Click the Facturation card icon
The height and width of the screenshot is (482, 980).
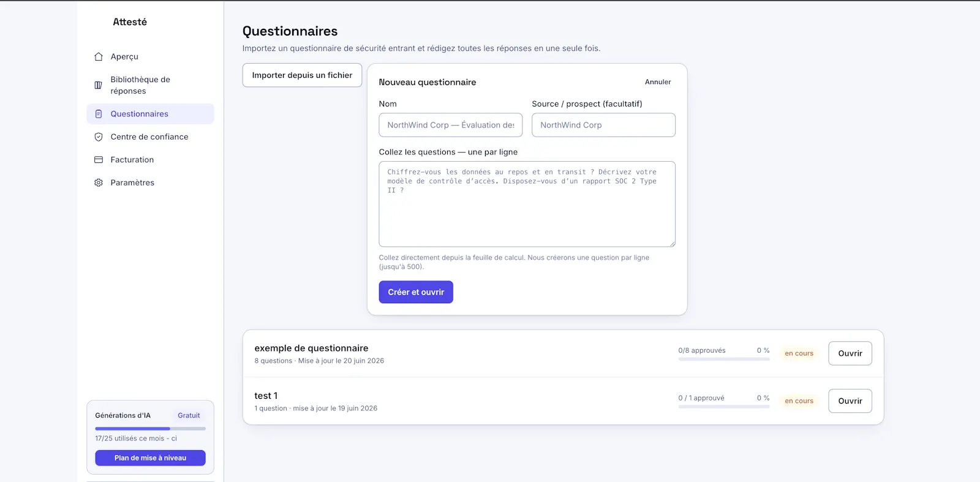pyautogui.click(x=99, y=160)
